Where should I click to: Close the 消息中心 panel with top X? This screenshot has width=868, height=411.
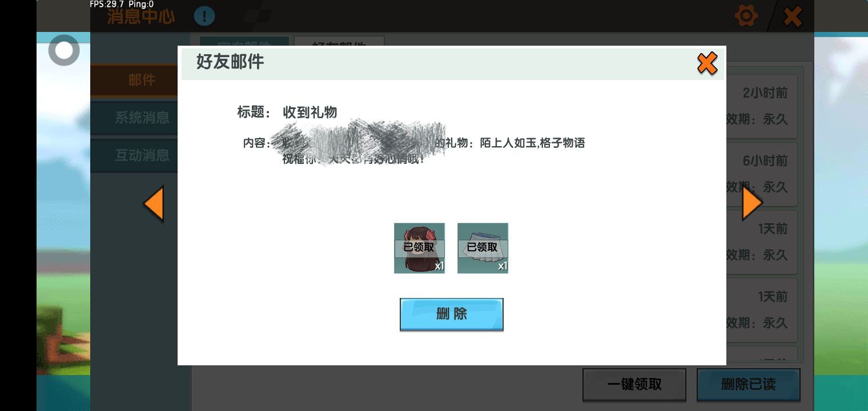(x=792, y=17)
